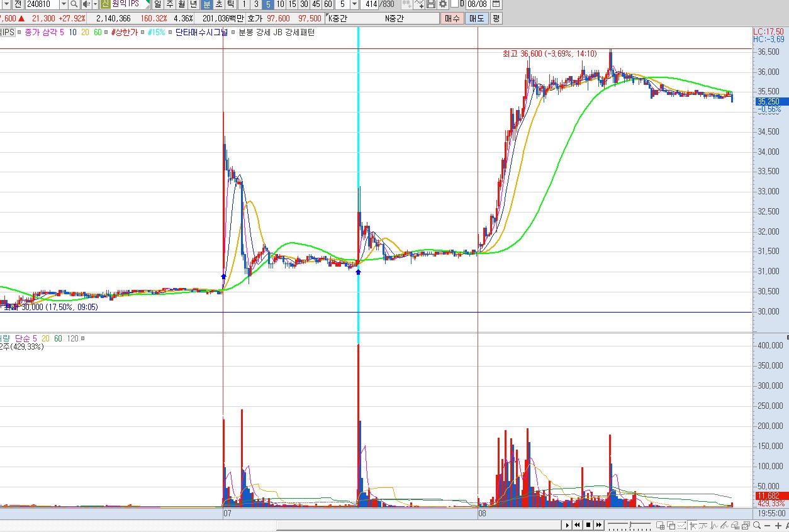The height and width of the screenshot is (532, 789).
Task: Select minute 분 chart period
Action: 206,4
